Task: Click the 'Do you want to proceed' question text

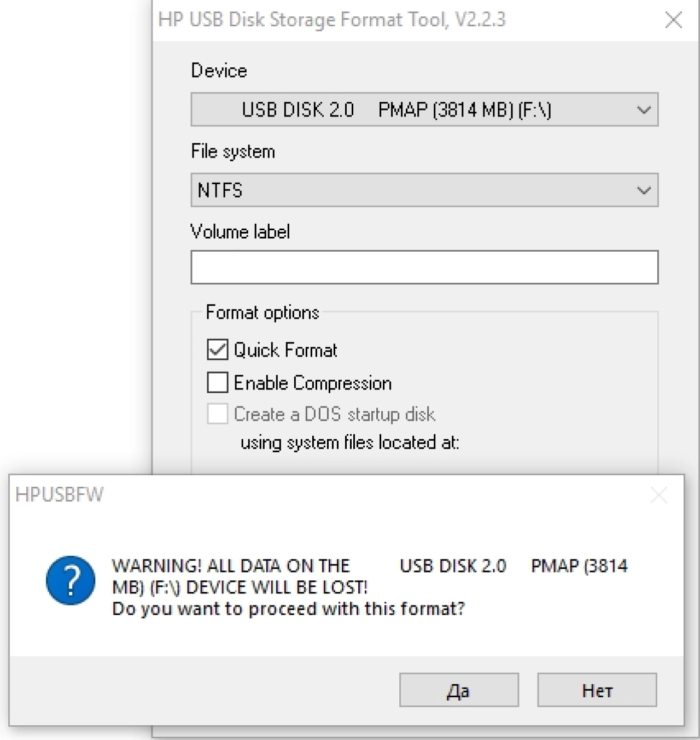Action: tap(289, 609)
